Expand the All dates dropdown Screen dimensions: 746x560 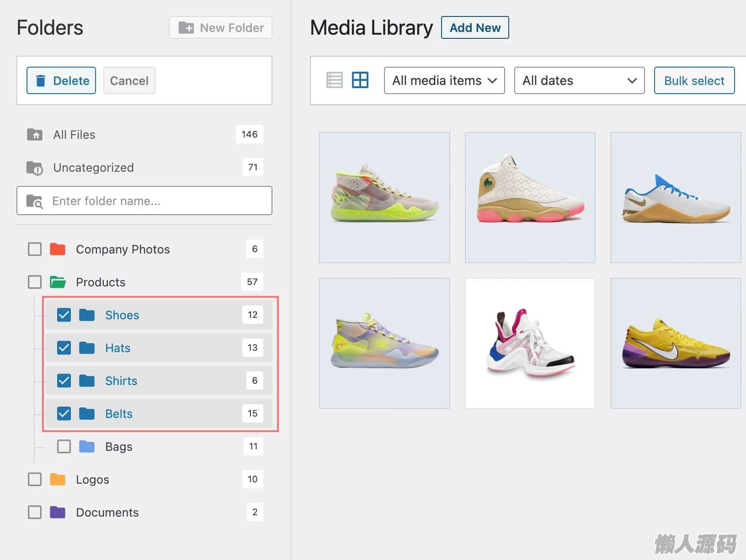pyautogui.click(x=579, y=80)
